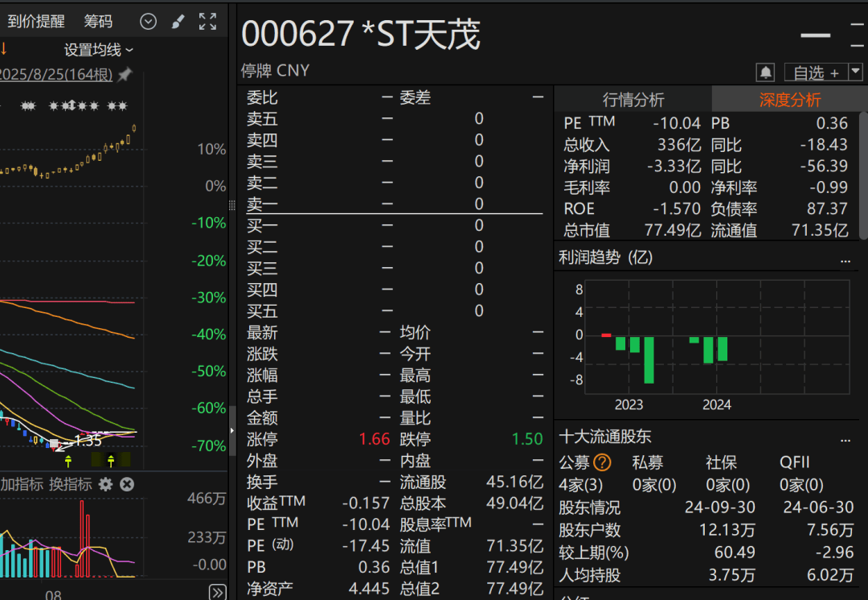Select the brush drawing tool icon

(x=178, y=22)
